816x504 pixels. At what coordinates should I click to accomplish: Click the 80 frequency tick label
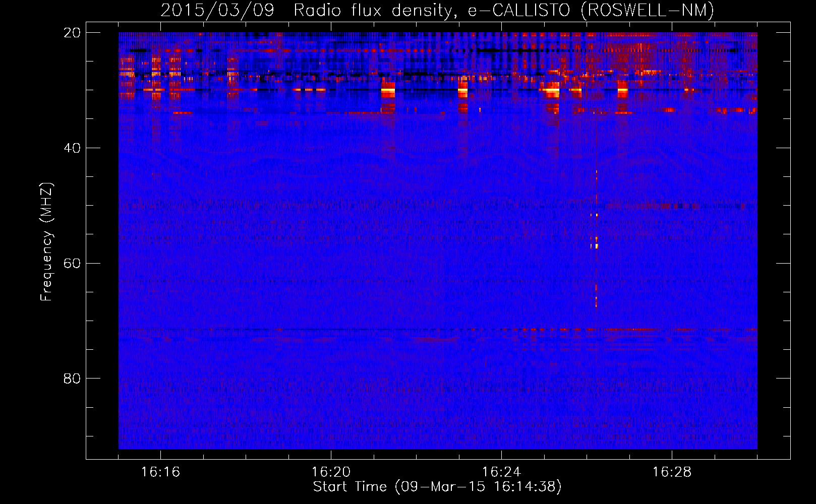click(x=72, y=379)
